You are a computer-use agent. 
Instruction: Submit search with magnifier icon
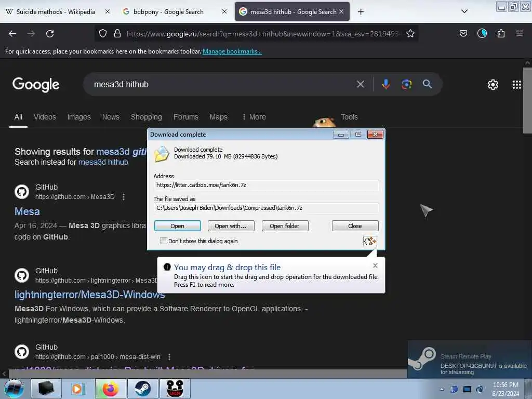pos(427,84)
